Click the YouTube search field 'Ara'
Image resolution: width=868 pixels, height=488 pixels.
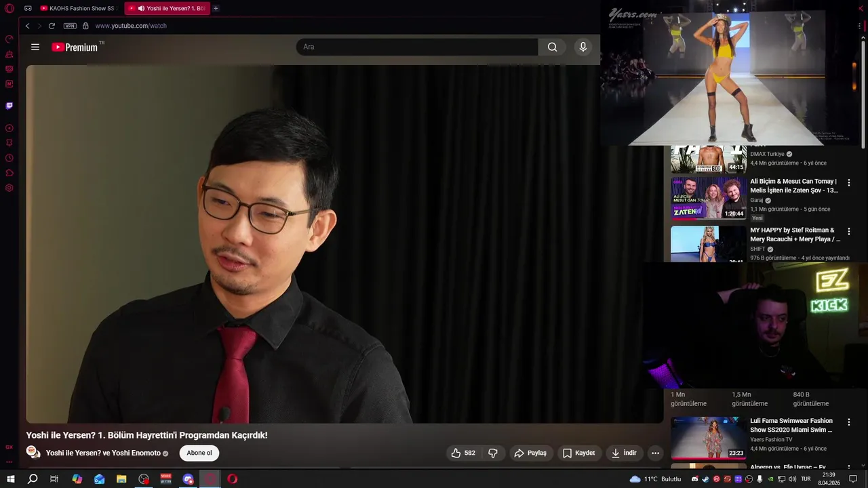417,47
